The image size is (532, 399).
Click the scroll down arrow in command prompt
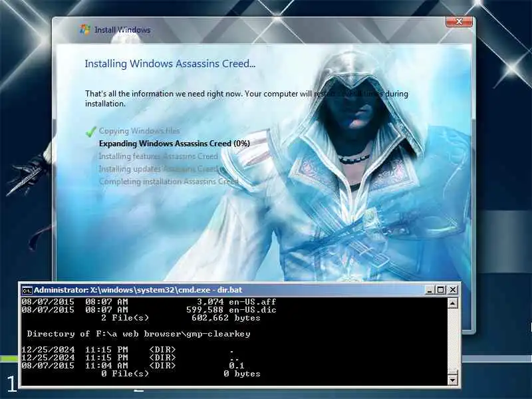[x=453, y=379]
